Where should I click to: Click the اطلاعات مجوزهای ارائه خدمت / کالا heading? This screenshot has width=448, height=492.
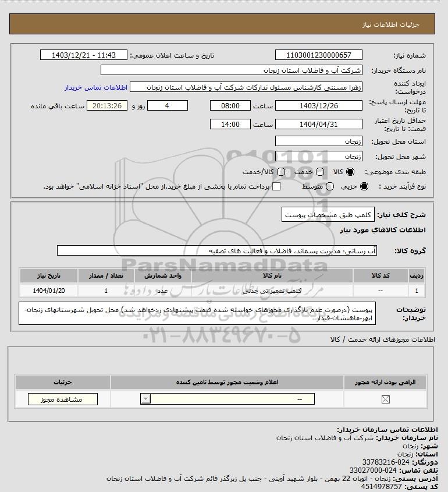pyautogui.click(x=382, y=339)
